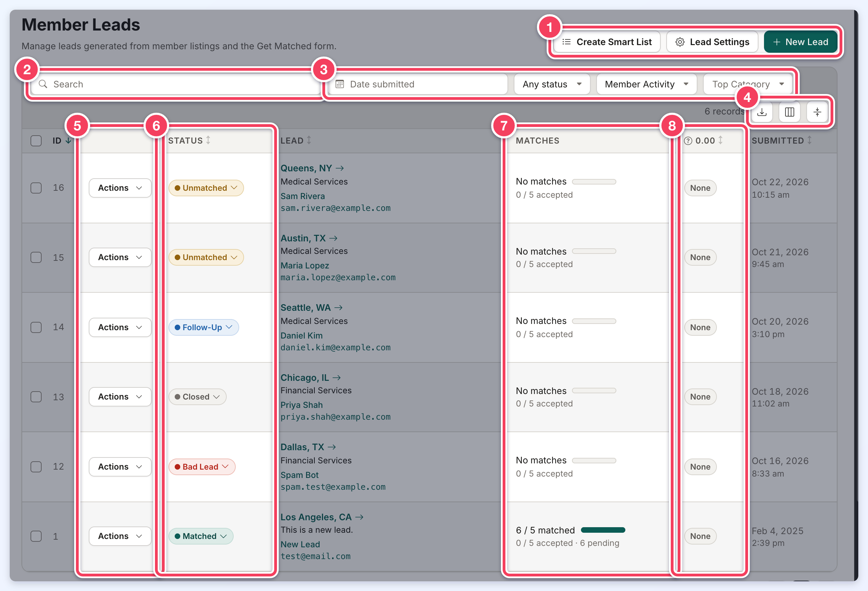Check the box for lead ID 14
The height and width of the screenshot is (591, 868).
coord(36,327)
